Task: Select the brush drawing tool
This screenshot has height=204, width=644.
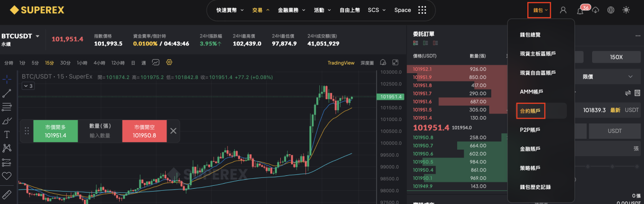Action: click(x=7, y=121)
